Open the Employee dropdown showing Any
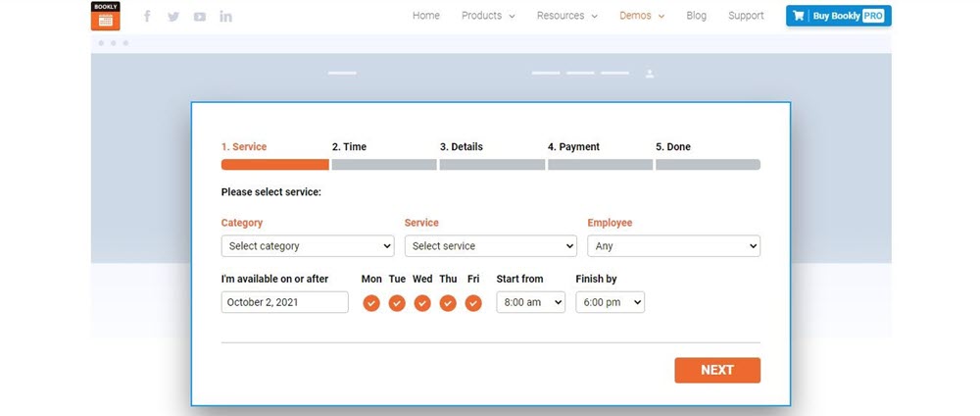 (x=673, y=246)
